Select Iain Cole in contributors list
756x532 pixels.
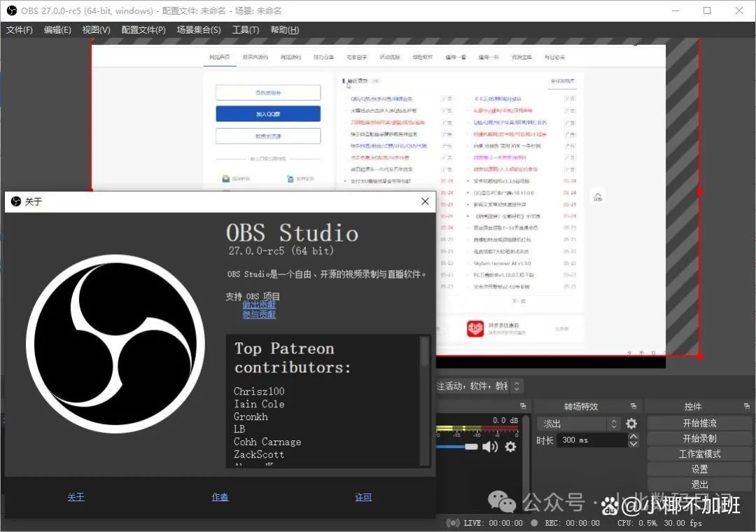coord(259,404)
